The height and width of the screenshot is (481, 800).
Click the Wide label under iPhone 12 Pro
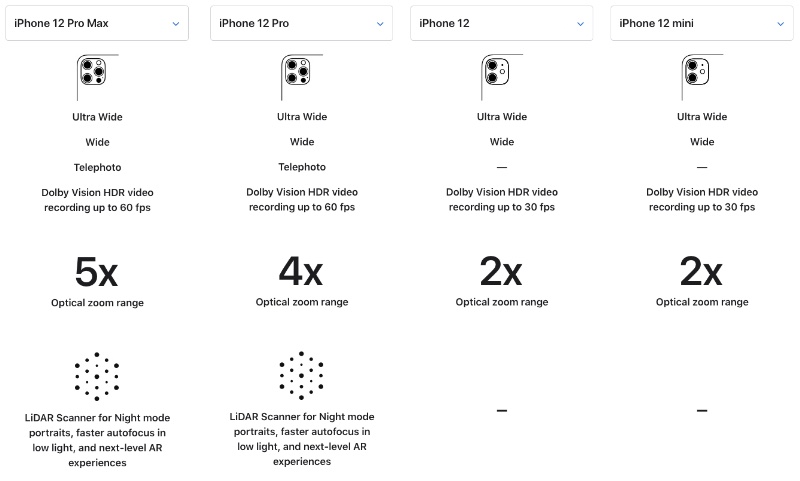pyautogui.click(x=301, y=142)
